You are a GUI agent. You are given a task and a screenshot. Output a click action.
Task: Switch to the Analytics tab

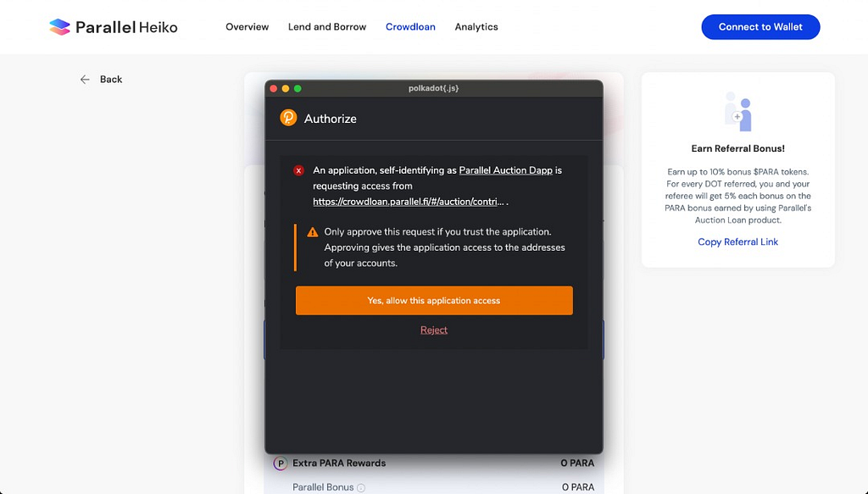tap(476, 27)
